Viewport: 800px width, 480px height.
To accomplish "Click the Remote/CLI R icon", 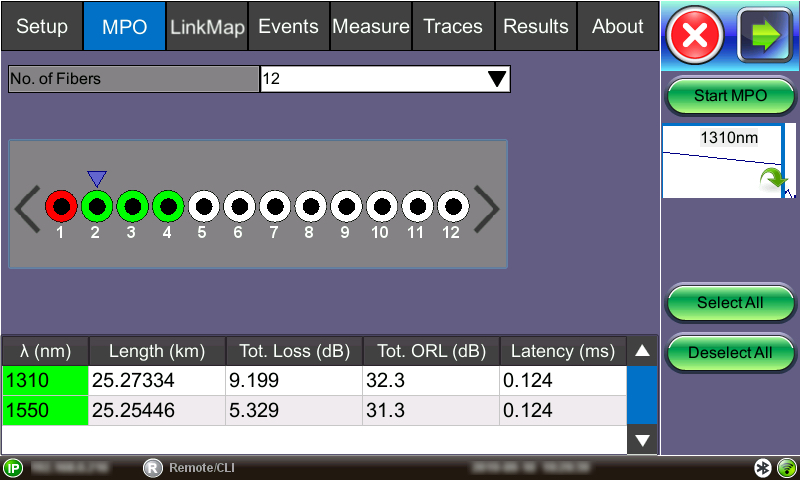I will pyautogui.click(x=152, y=467).
